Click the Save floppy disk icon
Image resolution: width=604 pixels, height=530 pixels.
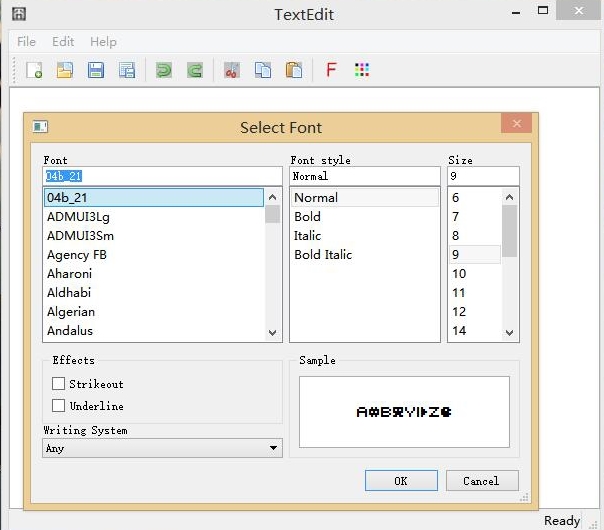pos(96,70)
